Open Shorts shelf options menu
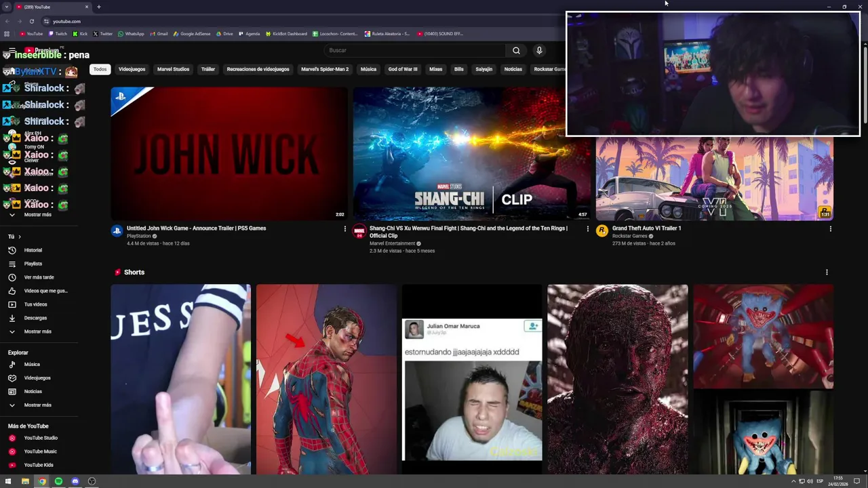The image size is (868, 488). [827, 272]
